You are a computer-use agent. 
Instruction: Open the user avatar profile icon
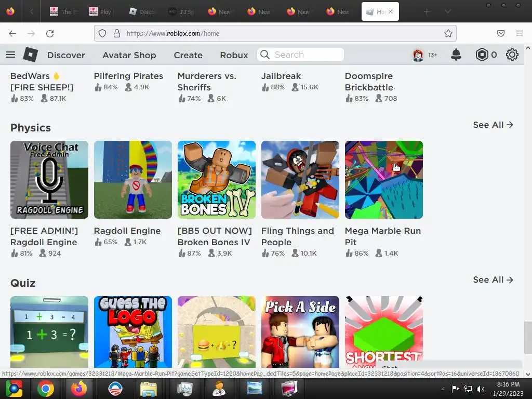coord(418,55)
